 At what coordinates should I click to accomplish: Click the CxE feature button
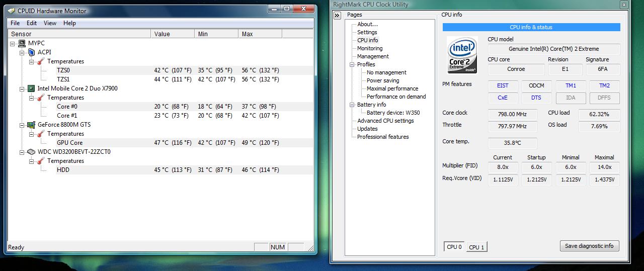[503, 98]
